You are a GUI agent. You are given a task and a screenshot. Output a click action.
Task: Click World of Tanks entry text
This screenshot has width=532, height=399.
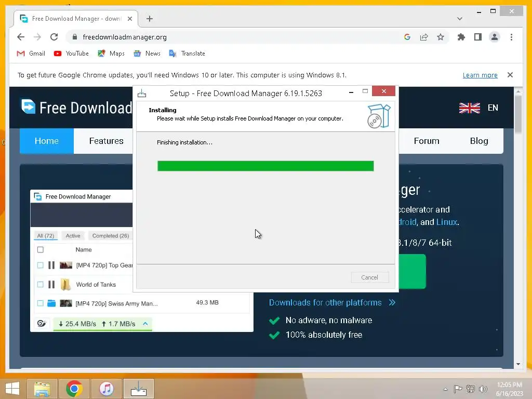[96, 285]
